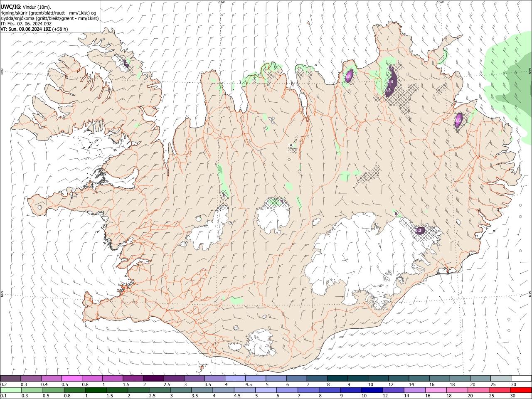Click the "0.3" value beside Vatnajökull glacier
This screenshot has height=399, width=532.
coord(419,230)
